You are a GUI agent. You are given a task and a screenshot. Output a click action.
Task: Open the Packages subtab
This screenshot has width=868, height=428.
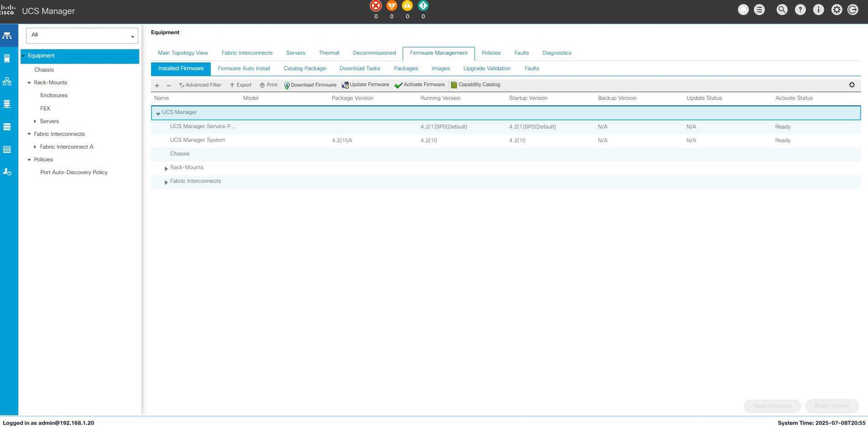pos(406,68)
